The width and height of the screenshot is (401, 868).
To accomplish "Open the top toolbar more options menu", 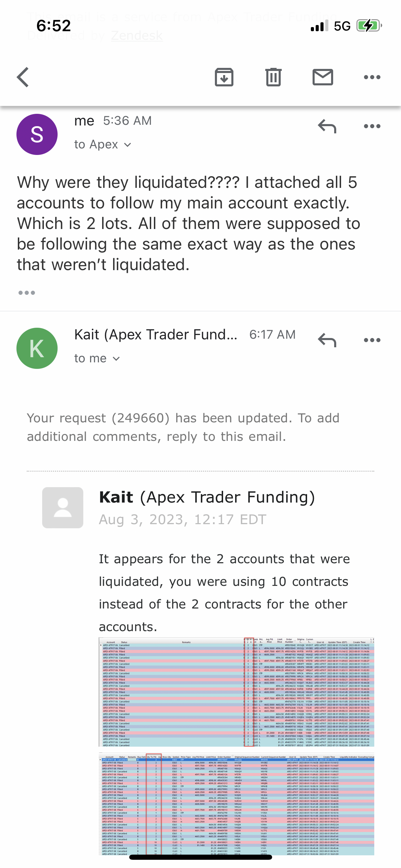I will (x=372, y=77).
